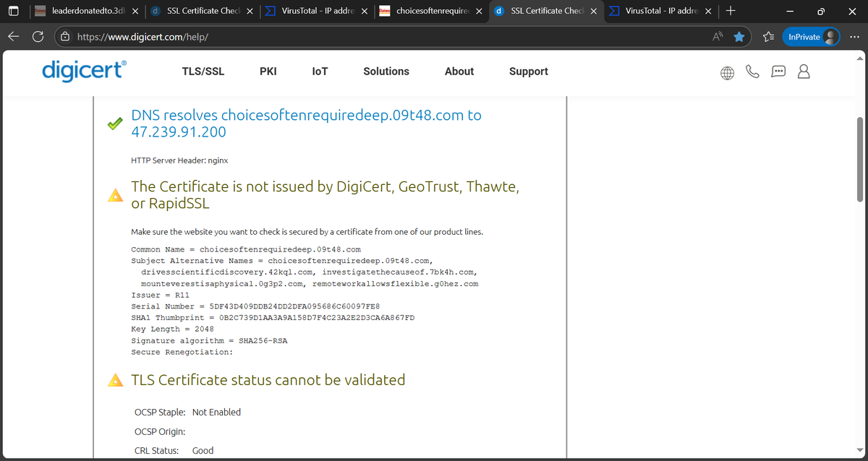Open the IoT navigation menu

320,72
